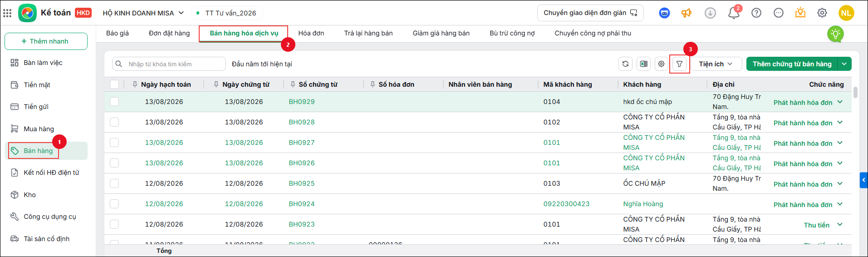The image size is (868, 257).
Task: Open the HỘ KINH DOANH MISA dropdown
Action: 143,13
